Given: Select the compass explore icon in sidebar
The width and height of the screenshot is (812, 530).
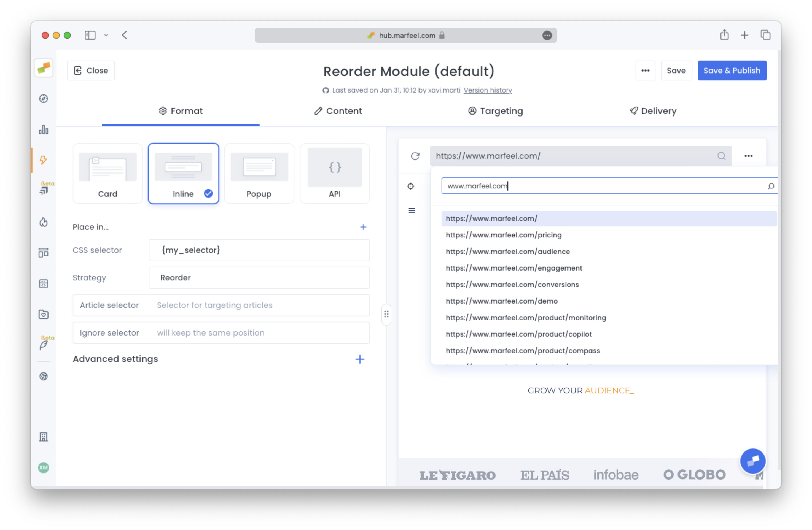Looking at the screenshot, I should coord(43,99).
